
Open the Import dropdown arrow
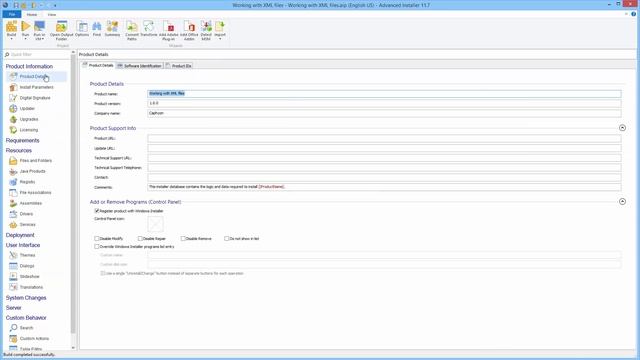point(220,39)
